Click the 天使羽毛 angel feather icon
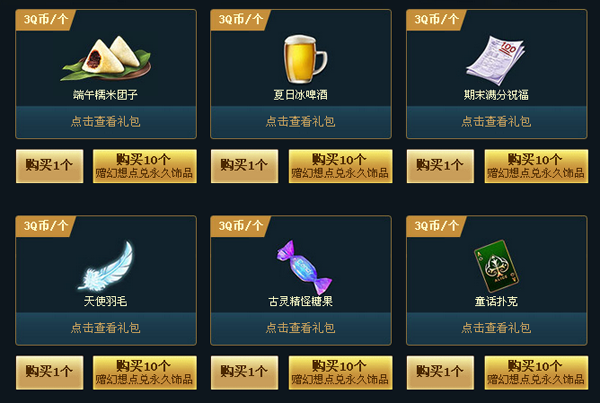The width and height of the screenshot is (600, 403). [x=106, y=266]
